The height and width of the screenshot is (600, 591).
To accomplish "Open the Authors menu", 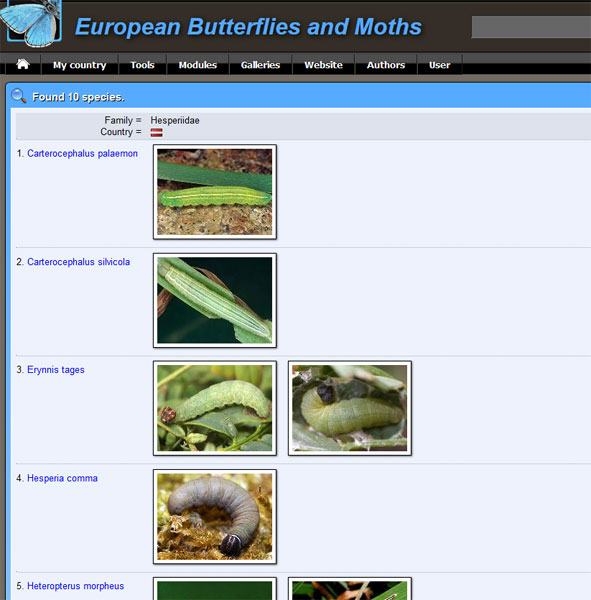I will pyautogui.click(x=386, y=65).
